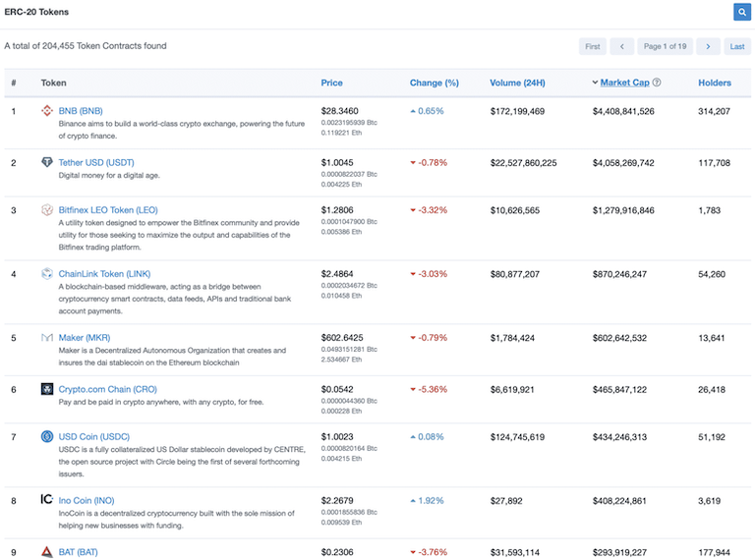Viewport: 755px width, 560px height.
Task: Select Maker price $602.6425
Action: pyautogui.click(x=342, y=338)
